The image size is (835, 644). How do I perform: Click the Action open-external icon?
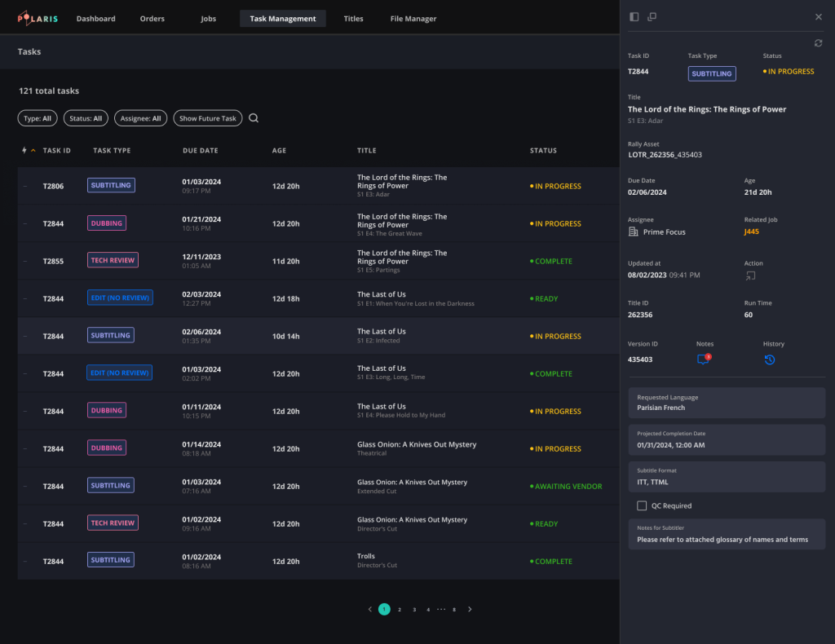(749, 276)
